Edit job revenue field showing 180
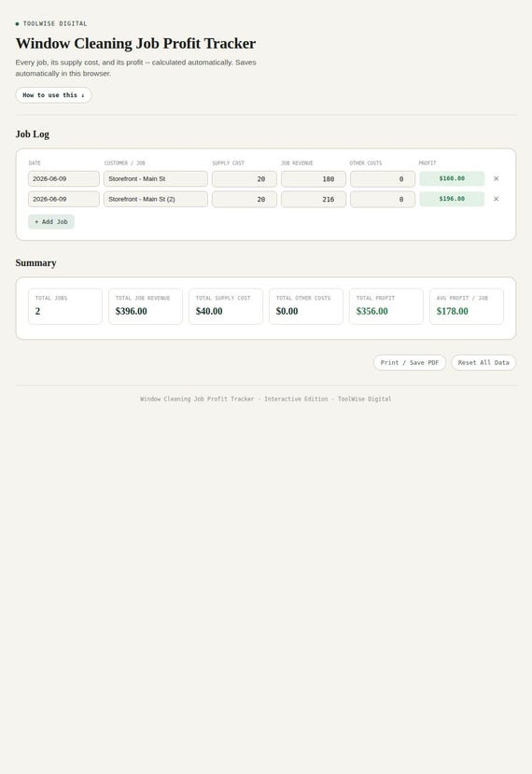Image resolution: width=532 pixels, height=774 pixels. 314,178
